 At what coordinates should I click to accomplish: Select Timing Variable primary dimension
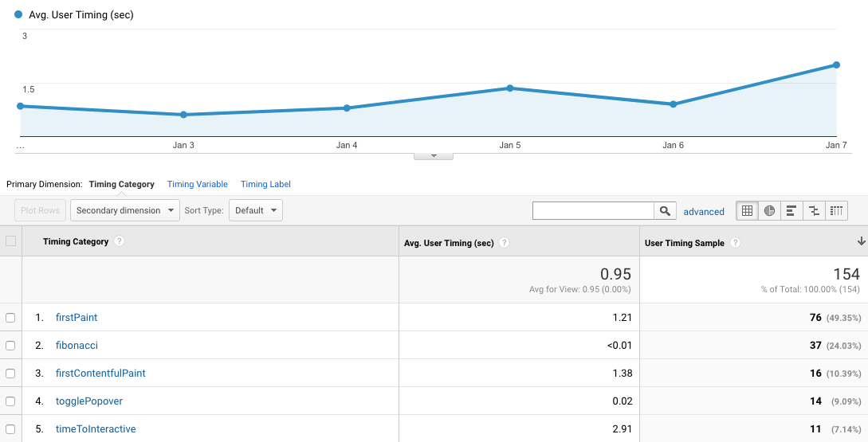click(x=197, y=184)
